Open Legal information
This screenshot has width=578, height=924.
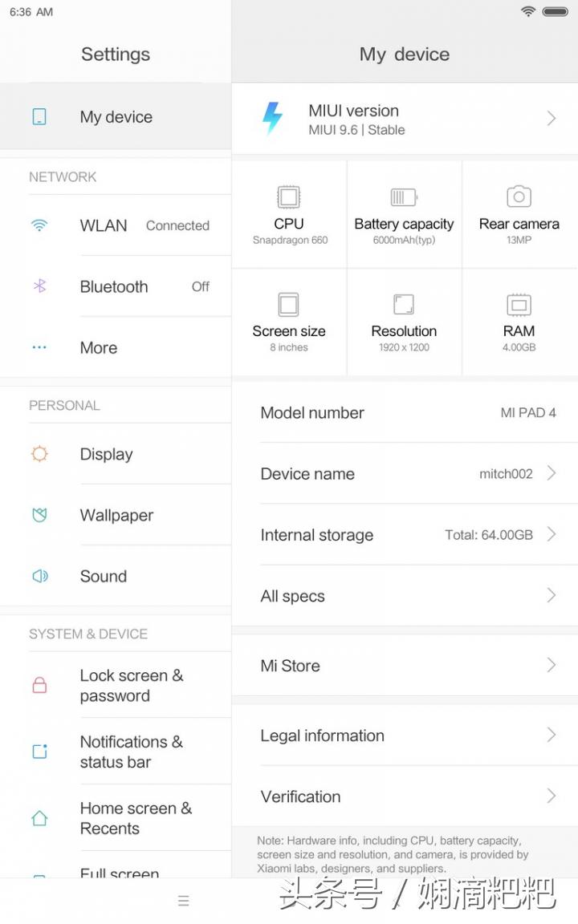[322, 736]
